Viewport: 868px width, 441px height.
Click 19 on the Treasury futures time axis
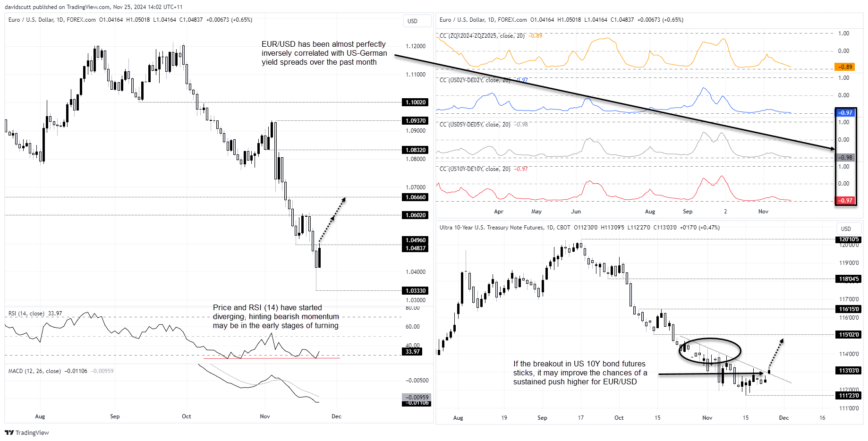(x=504, y=418)
